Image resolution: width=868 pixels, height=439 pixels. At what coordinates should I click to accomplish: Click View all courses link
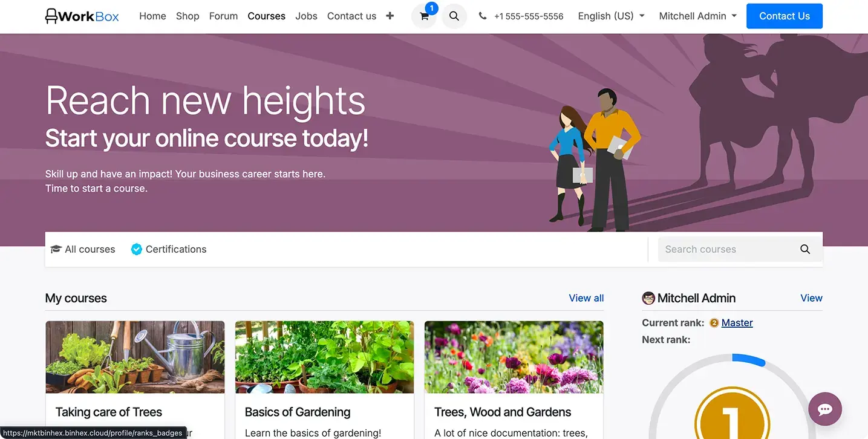coord(586,298)
